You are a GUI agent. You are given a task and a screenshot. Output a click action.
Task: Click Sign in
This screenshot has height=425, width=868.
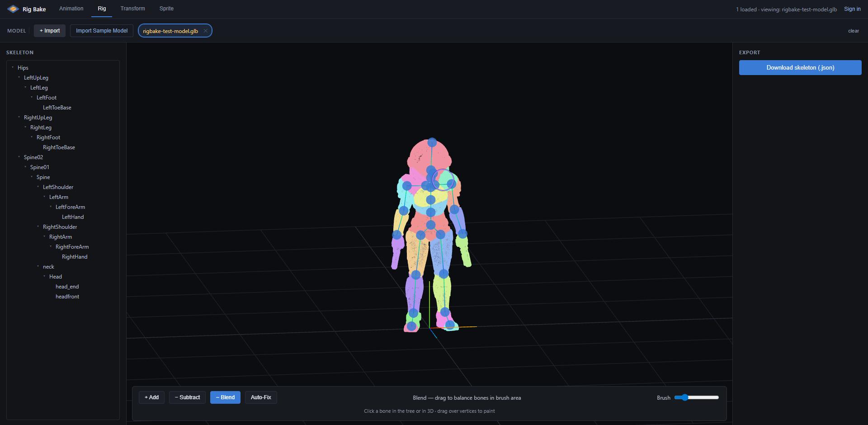coord(852,9)
